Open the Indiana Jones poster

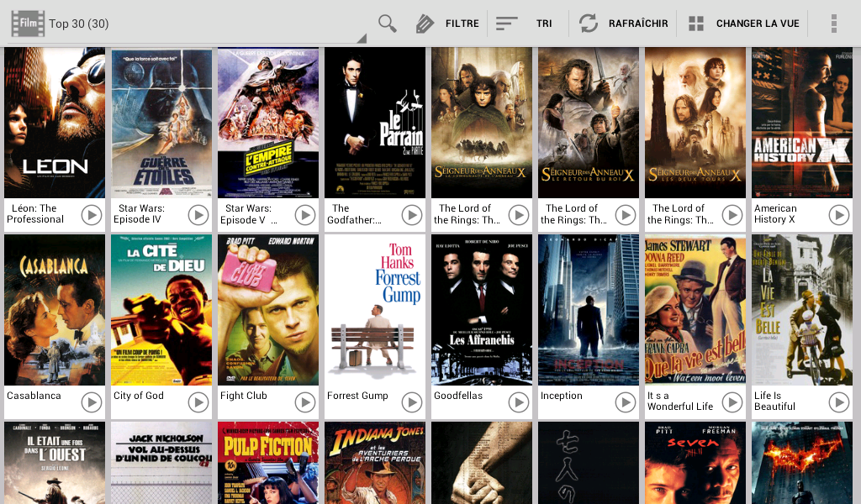pos(375,463)
